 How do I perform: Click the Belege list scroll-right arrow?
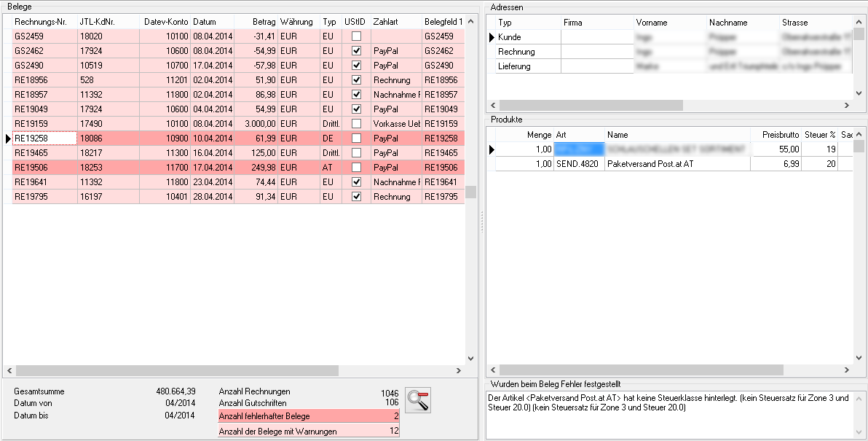(x=459, y=370)
